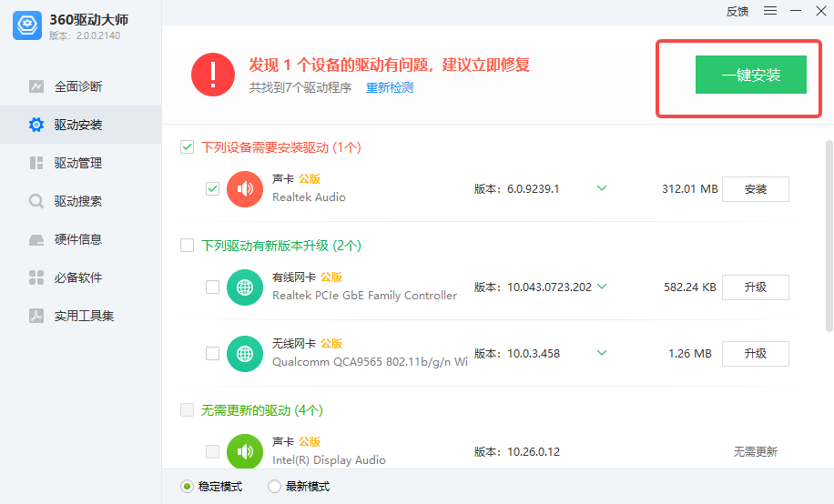
Task: Click the driver list vertical scrollbar
Action: (829, 236)
